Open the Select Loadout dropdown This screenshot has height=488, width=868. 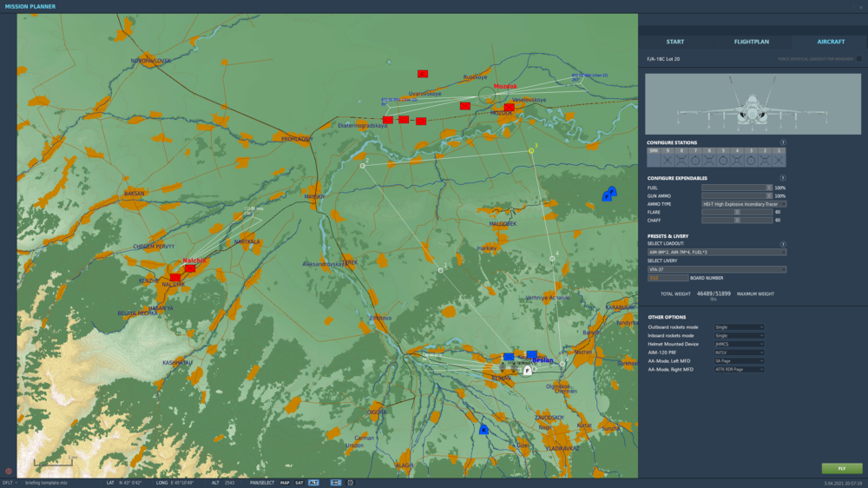717,253
